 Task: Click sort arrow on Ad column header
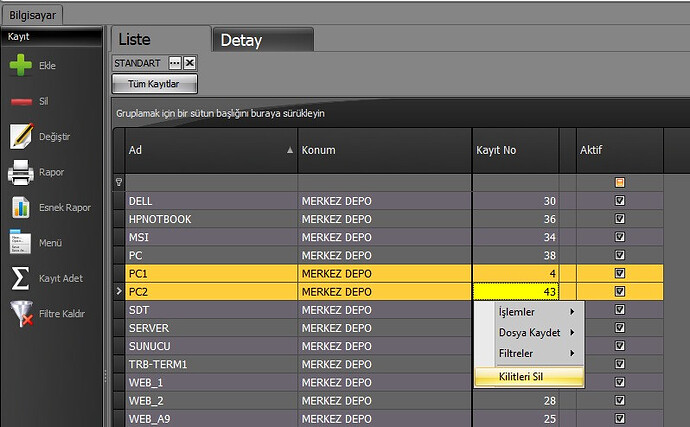pyautogui.click(x=290, y=150)
